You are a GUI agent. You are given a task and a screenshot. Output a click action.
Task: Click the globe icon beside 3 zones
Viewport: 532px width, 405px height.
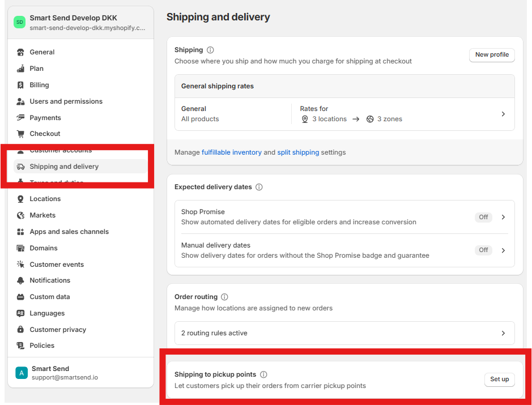coord(370,119)
